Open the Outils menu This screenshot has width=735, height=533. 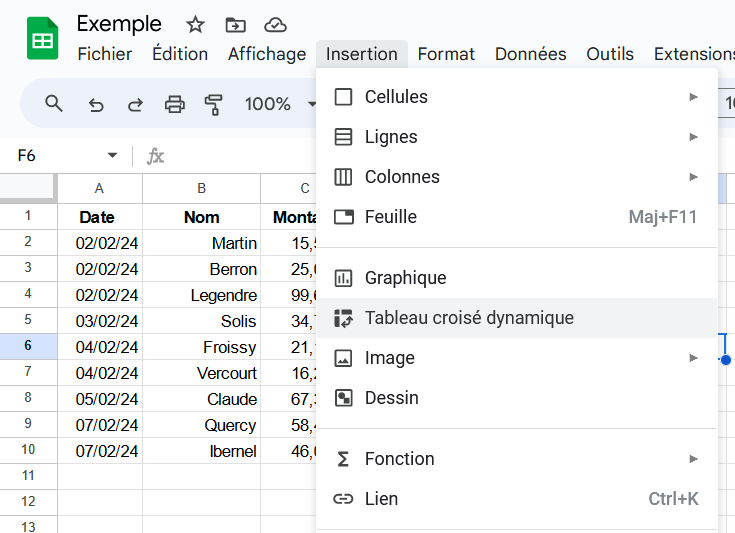pos(610,54)
